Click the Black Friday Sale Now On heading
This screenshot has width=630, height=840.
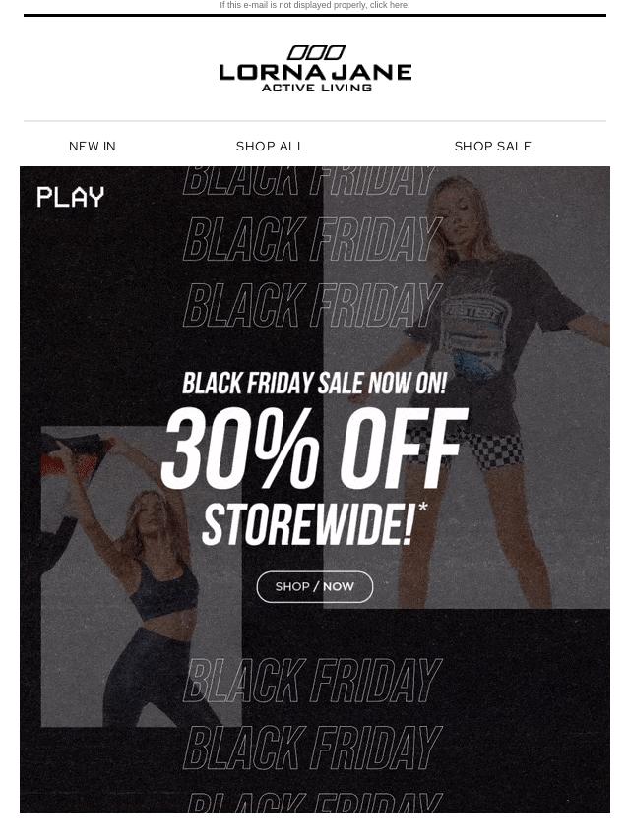[314, 383]
